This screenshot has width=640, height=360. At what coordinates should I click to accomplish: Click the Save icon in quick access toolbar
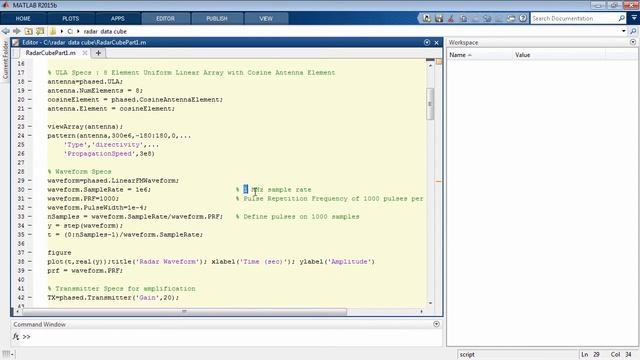pos(439,18)
